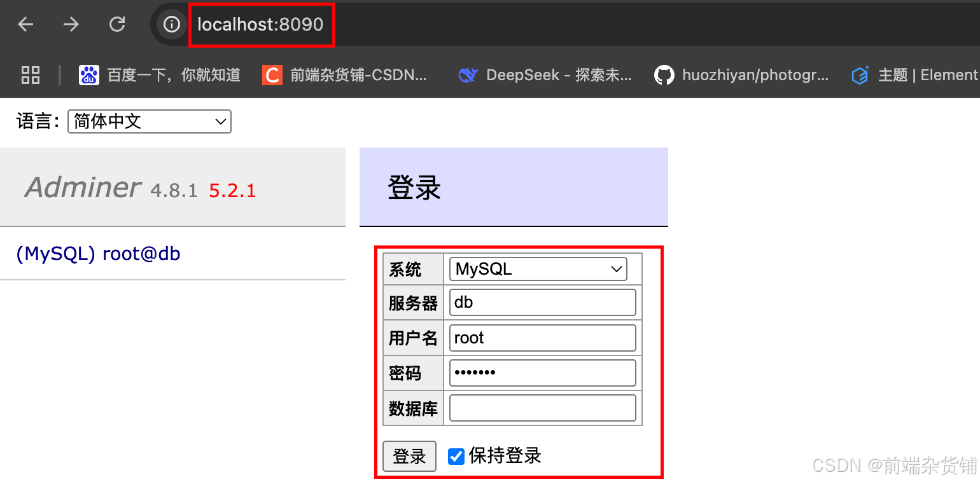The height and width of the screenshot is (482, 980).
Task: Click the 前端杂货铺-CSDN... bookmark label
Action: (x=358, y=75)
